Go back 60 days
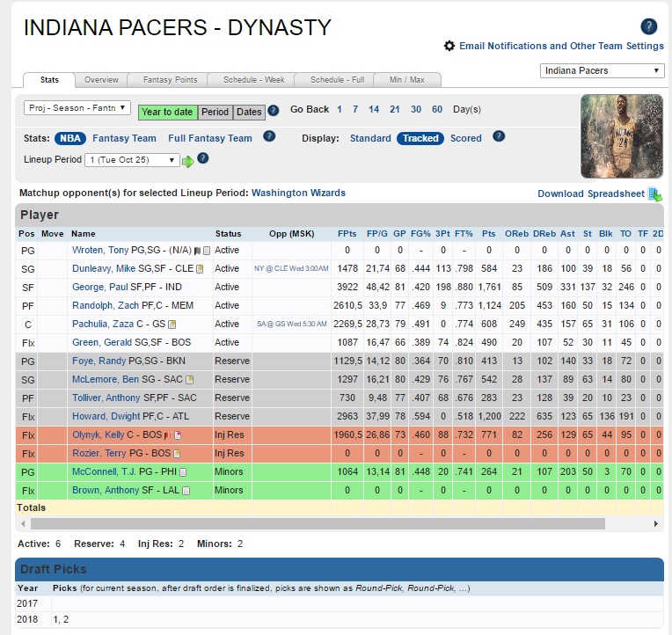The image size is (672, 635). pyautogui.click(x=437, y=109)
